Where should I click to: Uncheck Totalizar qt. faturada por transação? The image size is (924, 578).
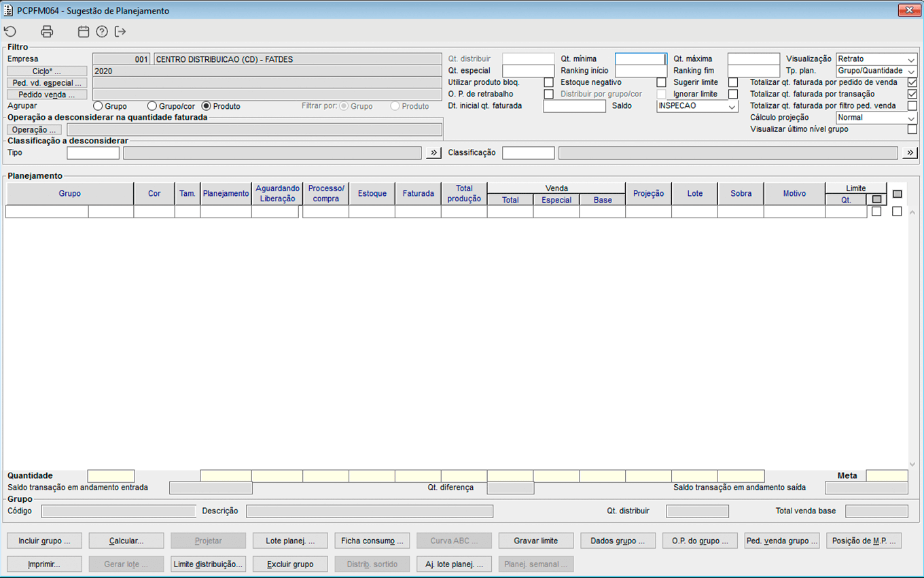pyautogui.click(x=912, y=94)
